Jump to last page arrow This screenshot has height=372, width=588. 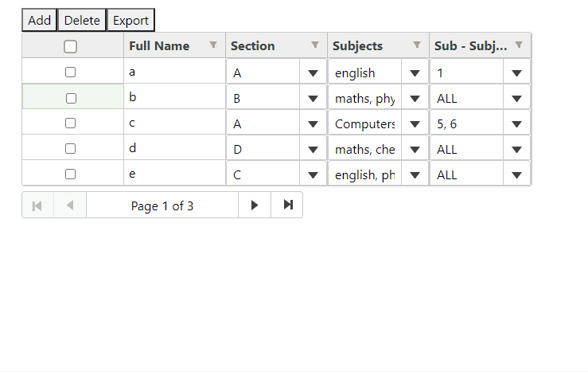pyautogui.click(x=287, y=205)
